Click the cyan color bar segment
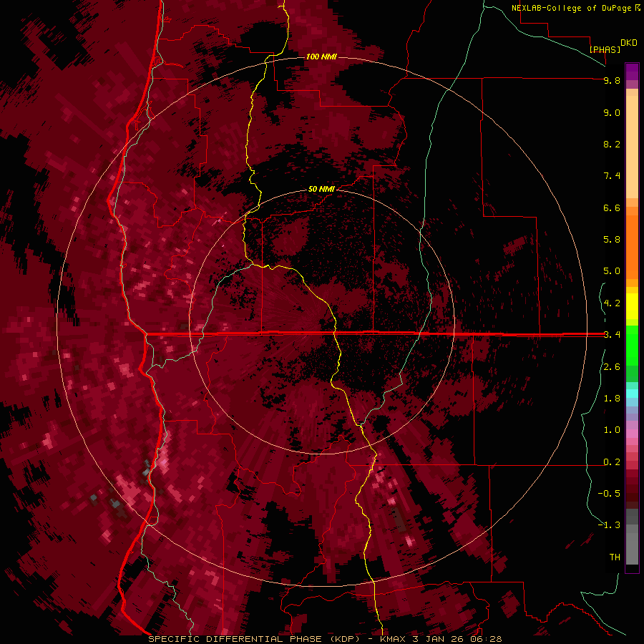 coord(632,394)
